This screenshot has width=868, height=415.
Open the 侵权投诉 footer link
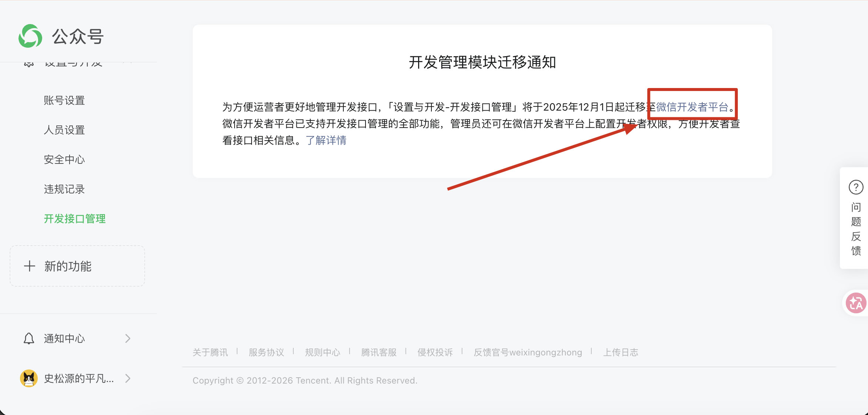click(435, 352)
